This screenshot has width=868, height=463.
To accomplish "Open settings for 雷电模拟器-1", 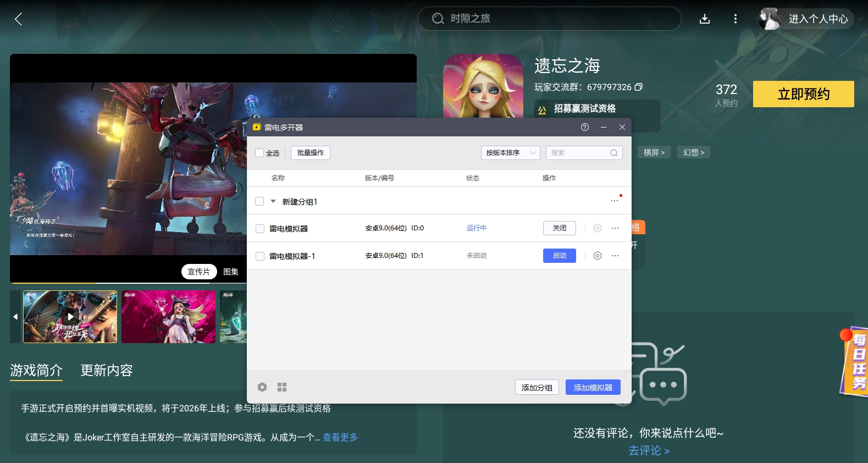I will tap(597, 256).
